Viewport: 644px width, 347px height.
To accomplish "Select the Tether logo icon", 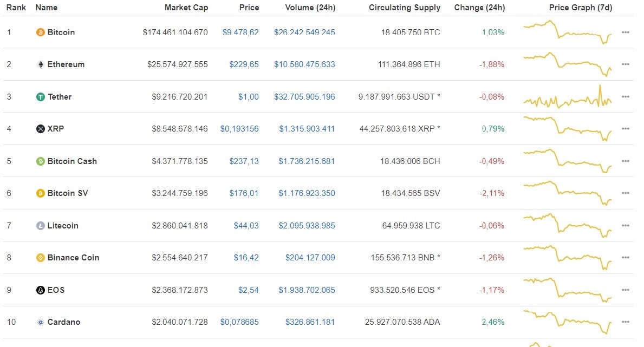I will [40, 96].
